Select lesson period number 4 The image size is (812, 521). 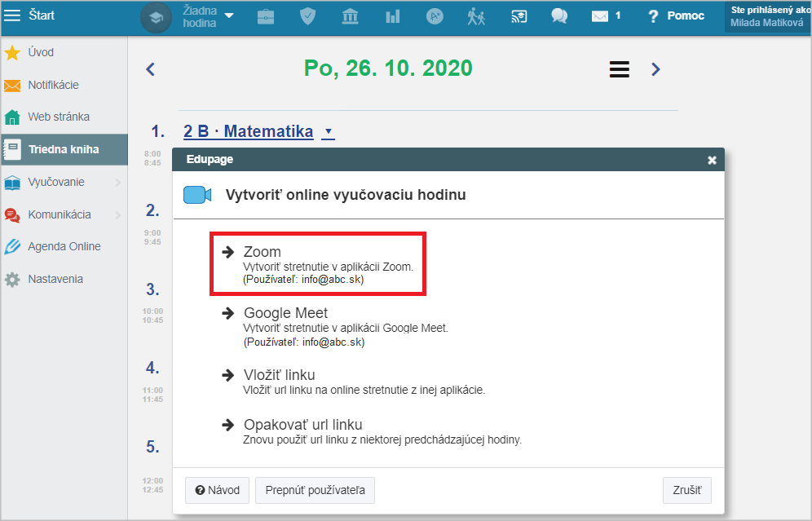tap(152, 368)
